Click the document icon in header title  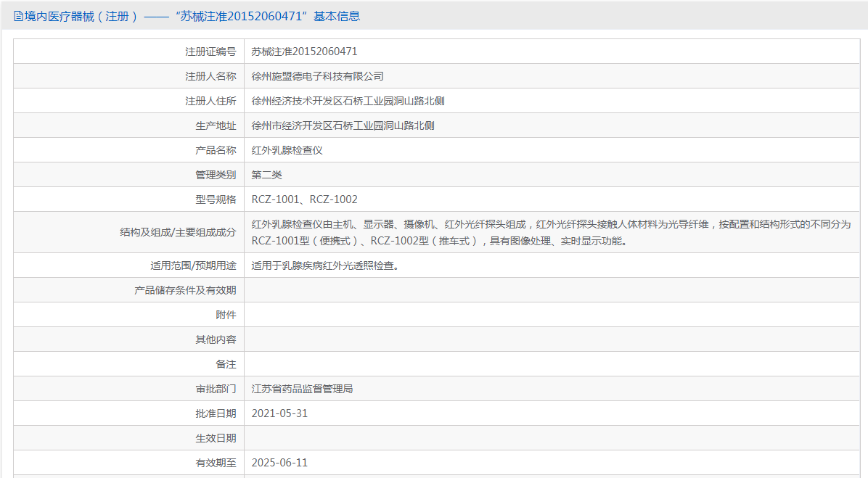pos(18,17)
